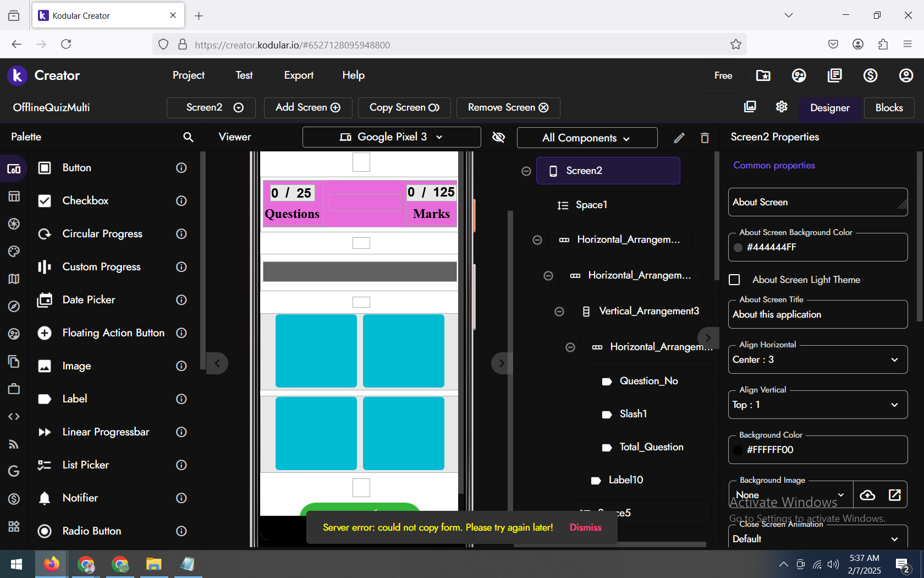Open Firefox from the taskbar

tap(51, 564)
